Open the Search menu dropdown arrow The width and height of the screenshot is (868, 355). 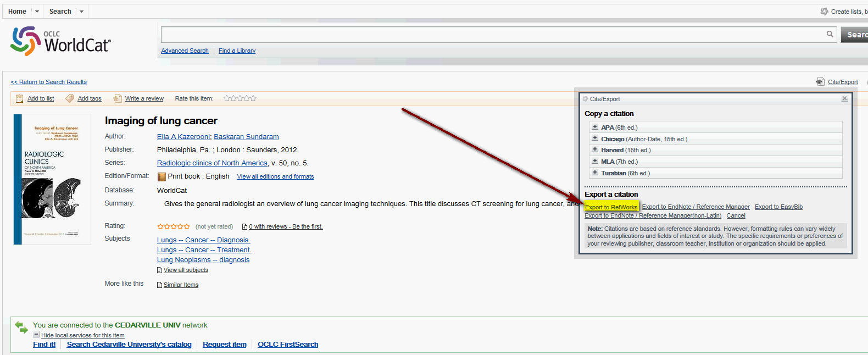81,12
